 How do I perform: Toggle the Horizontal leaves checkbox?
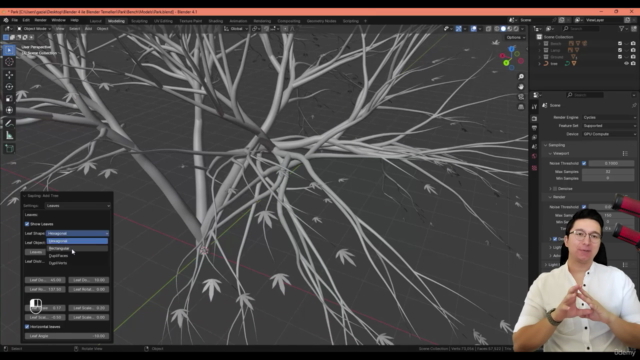pyautogui.click(x=27, y=327)
